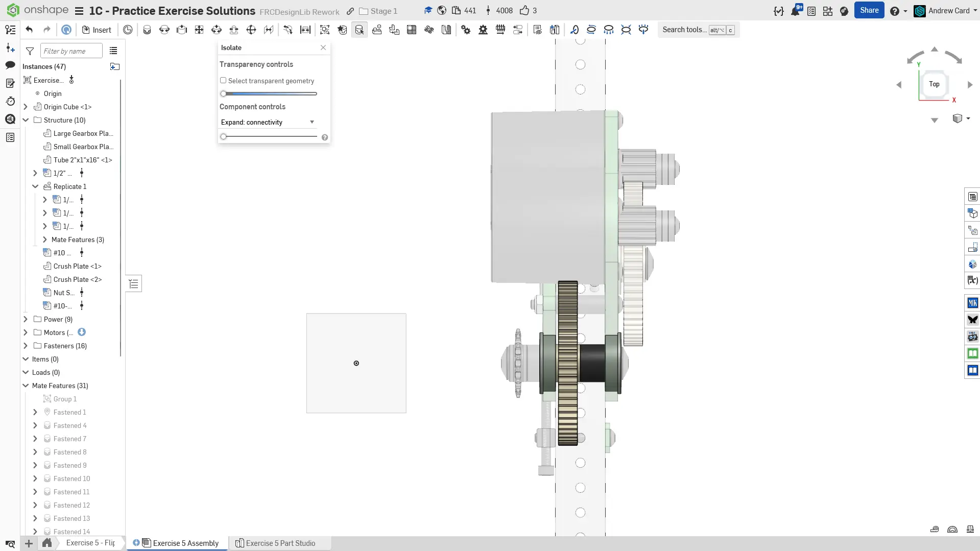
Task: Open the comments speech bubble icon
Action: pyautogui.click(x=10, y=65)
